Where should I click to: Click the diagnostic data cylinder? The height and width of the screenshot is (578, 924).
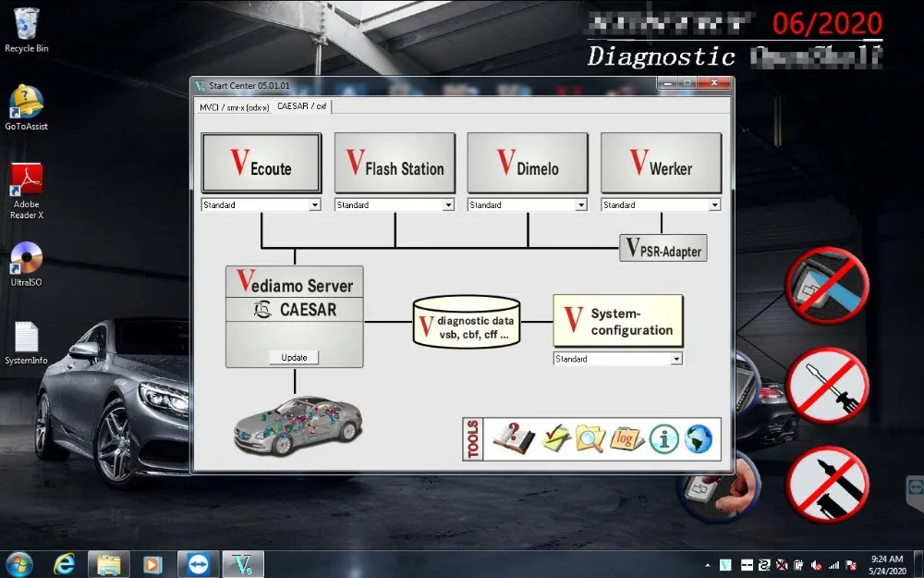[467, 322]
